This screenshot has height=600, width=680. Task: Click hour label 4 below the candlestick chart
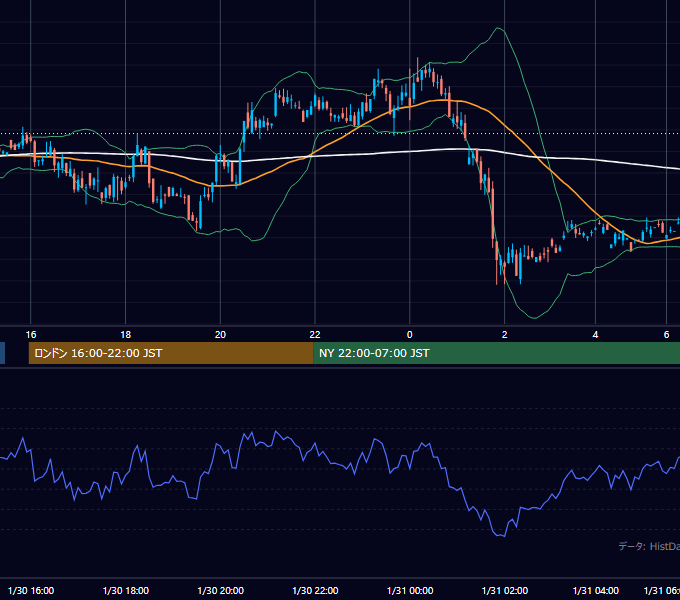coord(595,335)
